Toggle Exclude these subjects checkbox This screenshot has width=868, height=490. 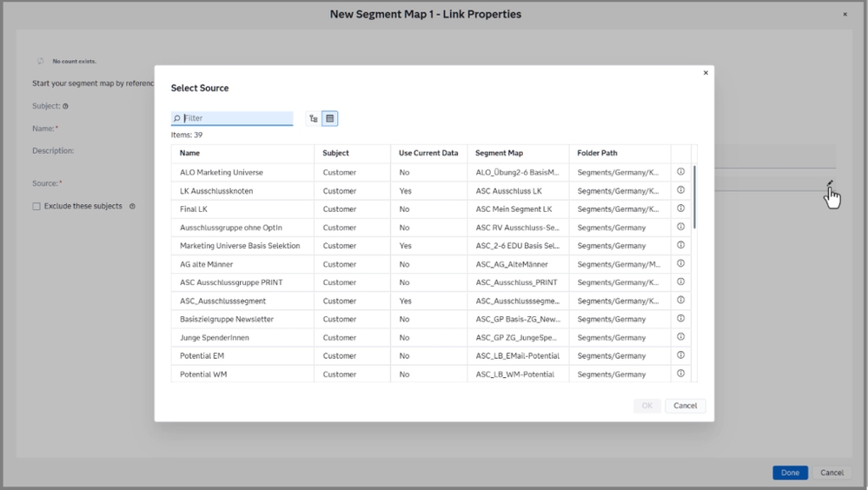(36, 206)
